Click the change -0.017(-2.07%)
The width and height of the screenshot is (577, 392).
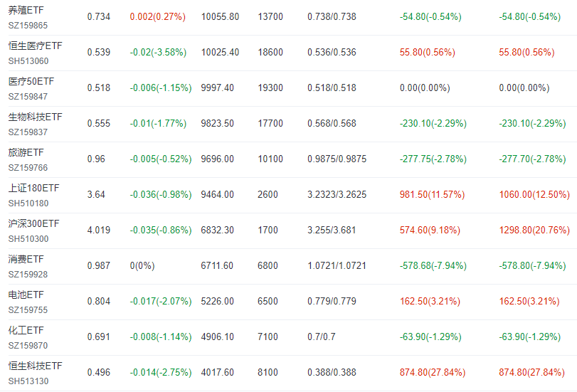pyautogui.click(x=161, y=301)
